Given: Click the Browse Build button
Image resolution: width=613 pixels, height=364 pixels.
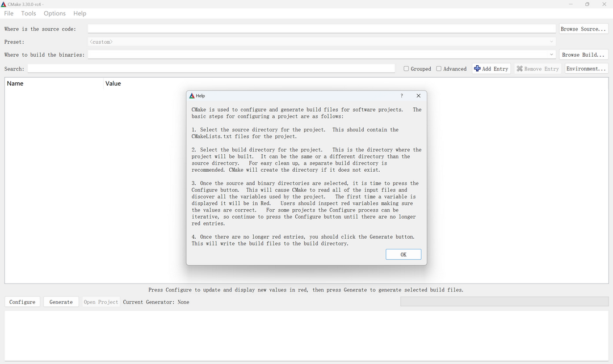Looking at the screenshot, I should 583,55.
